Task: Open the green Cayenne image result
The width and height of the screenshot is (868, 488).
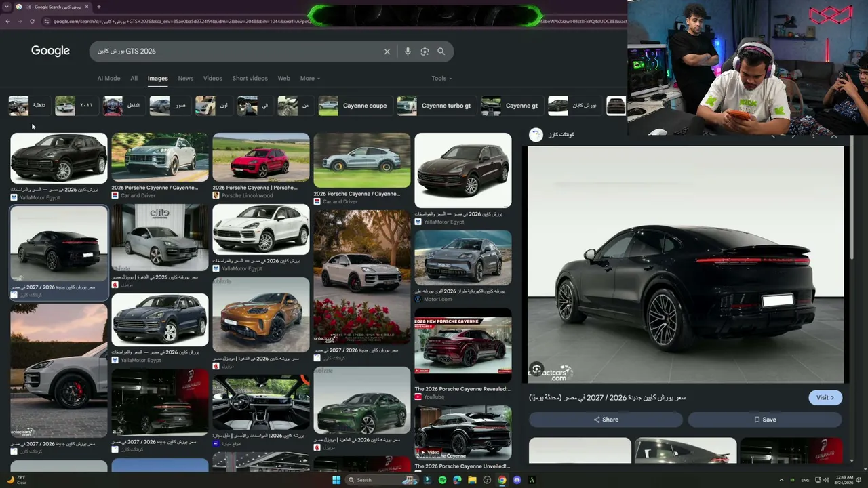Action: pyautogui.click(x=362, y=401)
